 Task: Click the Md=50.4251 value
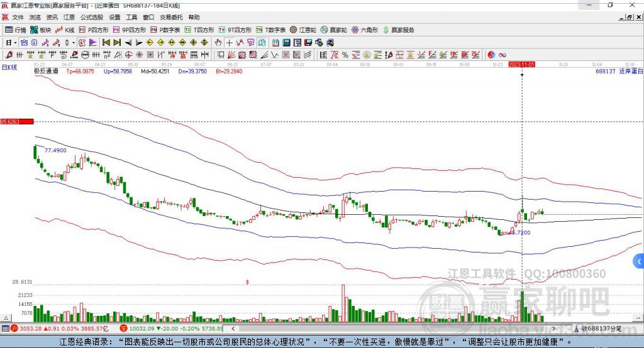click(155, 72)
